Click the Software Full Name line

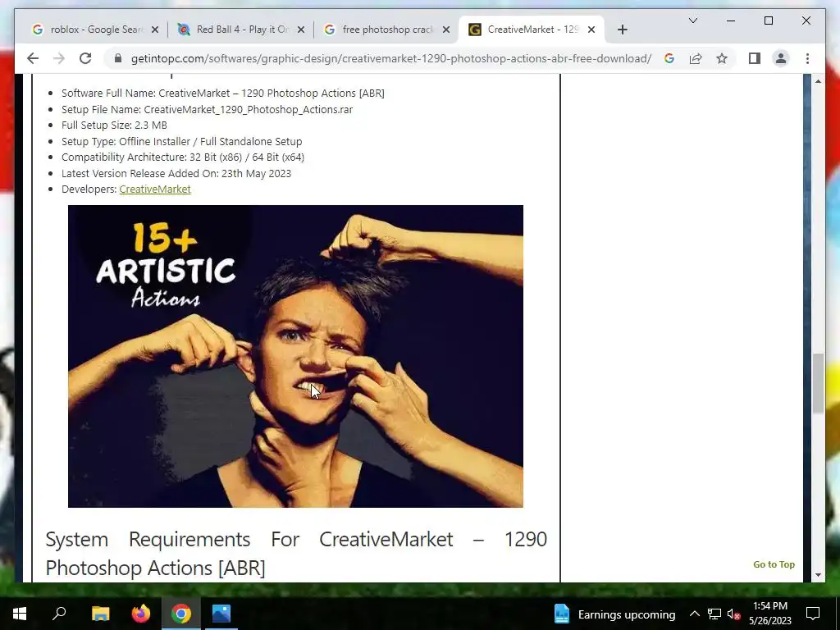(223, 94)
